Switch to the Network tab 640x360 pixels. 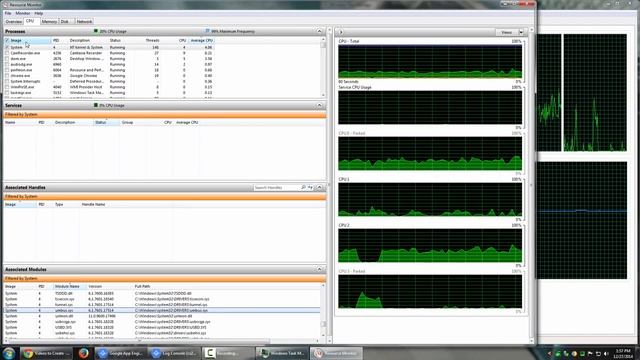point(84,22)
